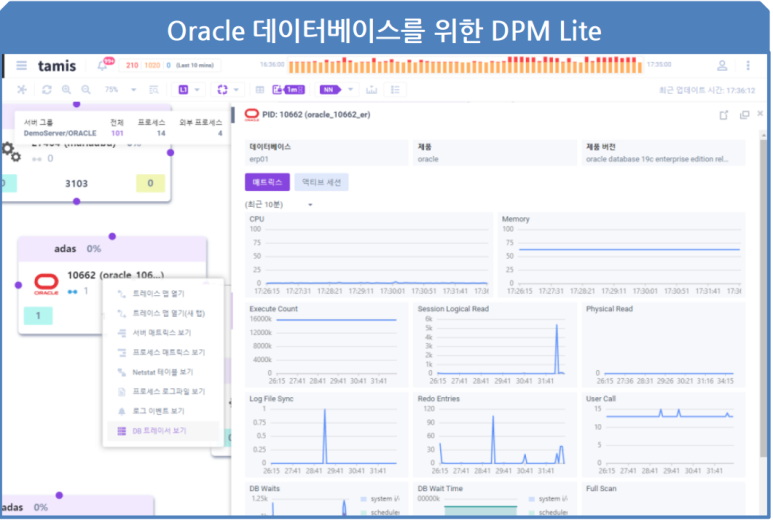773x521 pixels.
Task: Click the blue 0 info count
Action: 169,66
